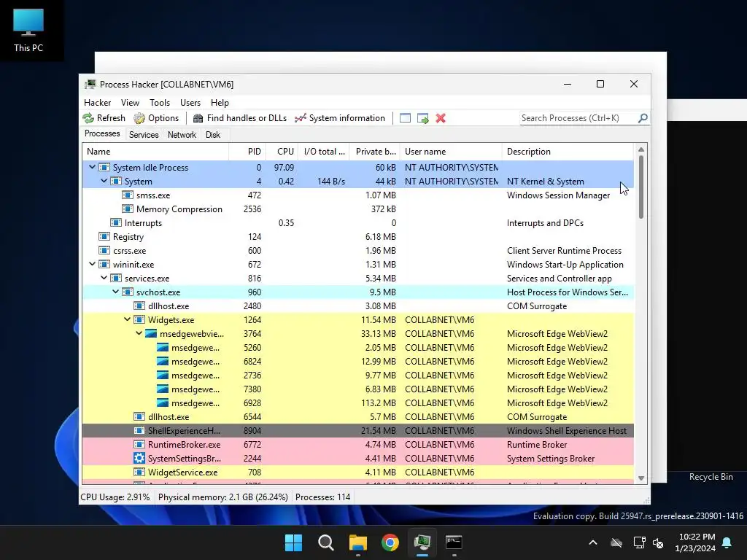Switch to the Services tab
This screenshot has height=560, width=747.
pos(144,135)
